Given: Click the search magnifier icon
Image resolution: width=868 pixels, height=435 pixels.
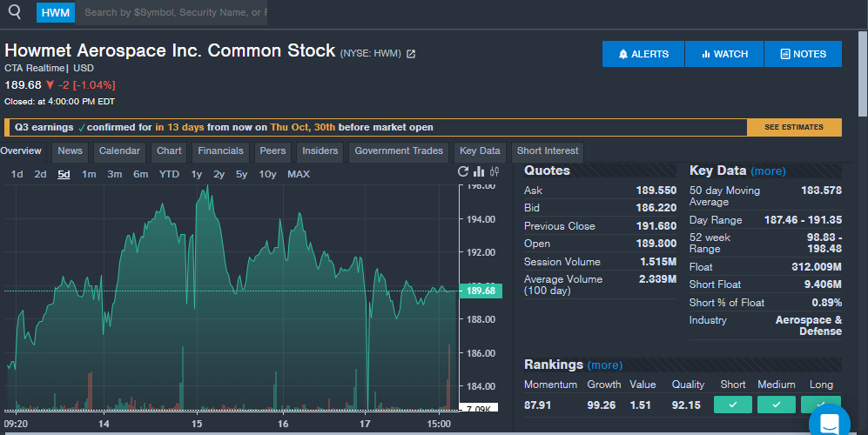Looking at the screenshot, I should 14,12.
